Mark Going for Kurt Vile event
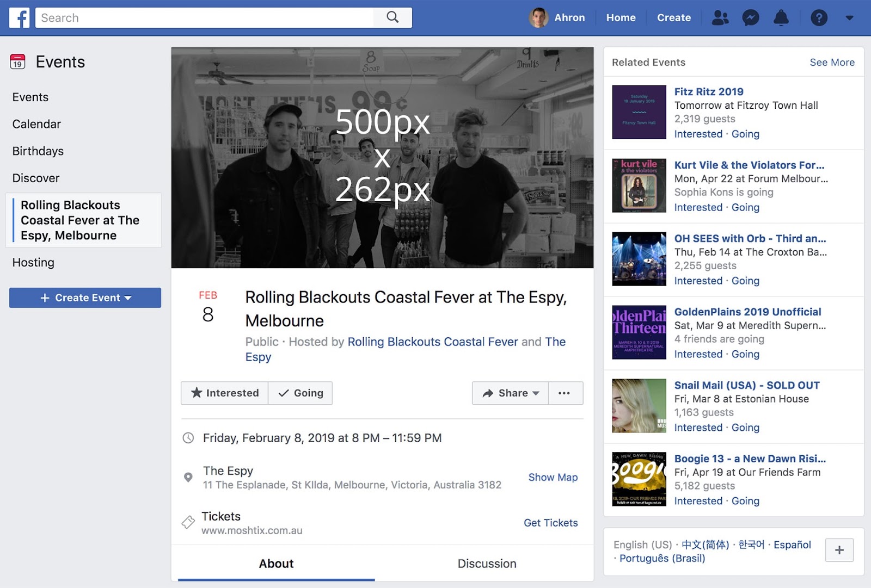 point(745,207)
